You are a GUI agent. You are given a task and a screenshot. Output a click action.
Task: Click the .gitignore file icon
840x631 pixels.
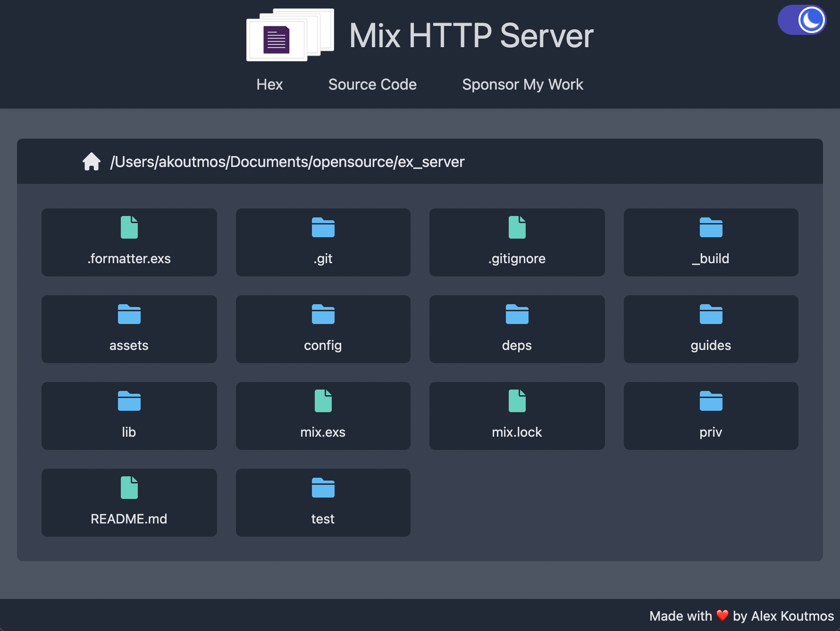point(517,227)
